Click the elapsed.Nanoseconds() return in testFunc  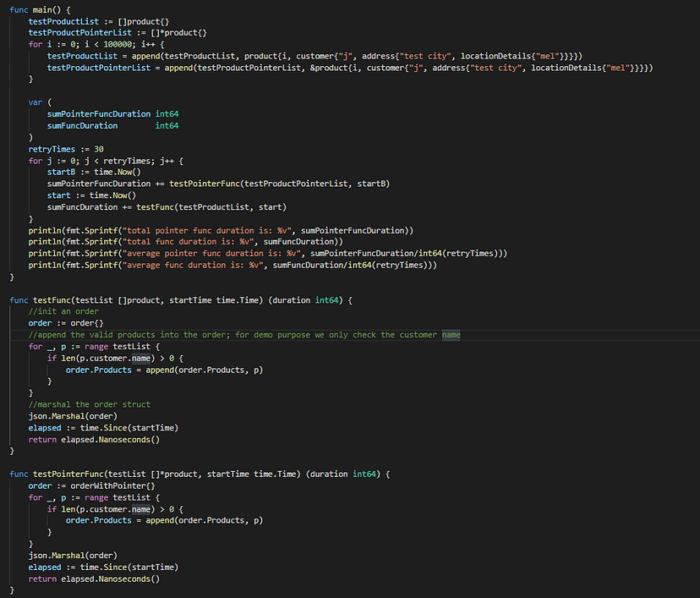click(x=110, y=439)
